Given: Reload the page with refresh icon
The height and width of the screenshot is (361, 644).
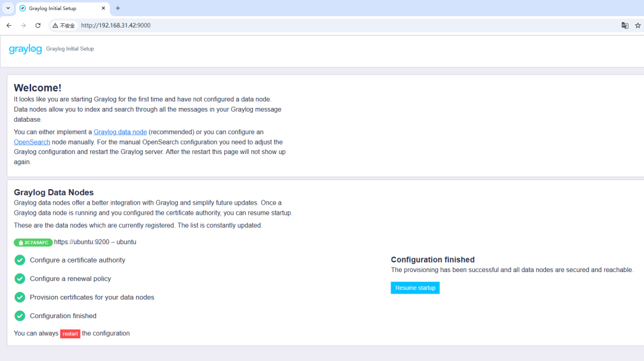Looking at the screenshot, I should click(x=38, y=26).
